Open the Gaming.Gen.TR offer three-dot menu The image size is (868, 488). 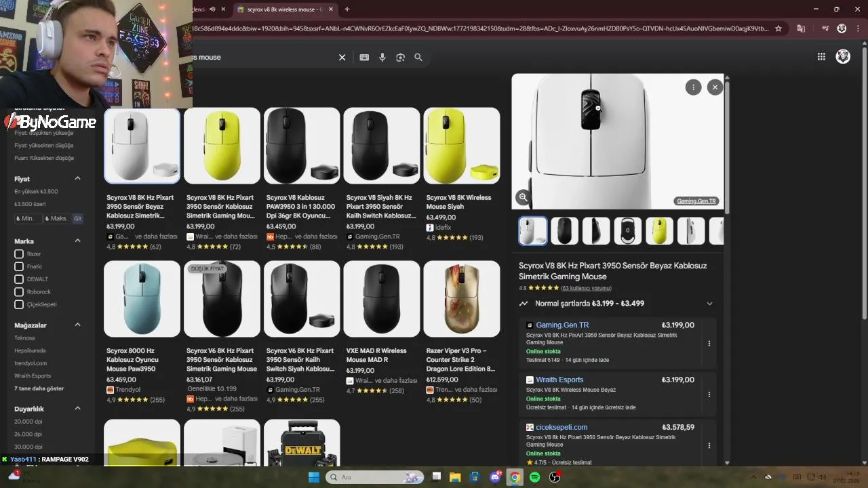(709, 344)
